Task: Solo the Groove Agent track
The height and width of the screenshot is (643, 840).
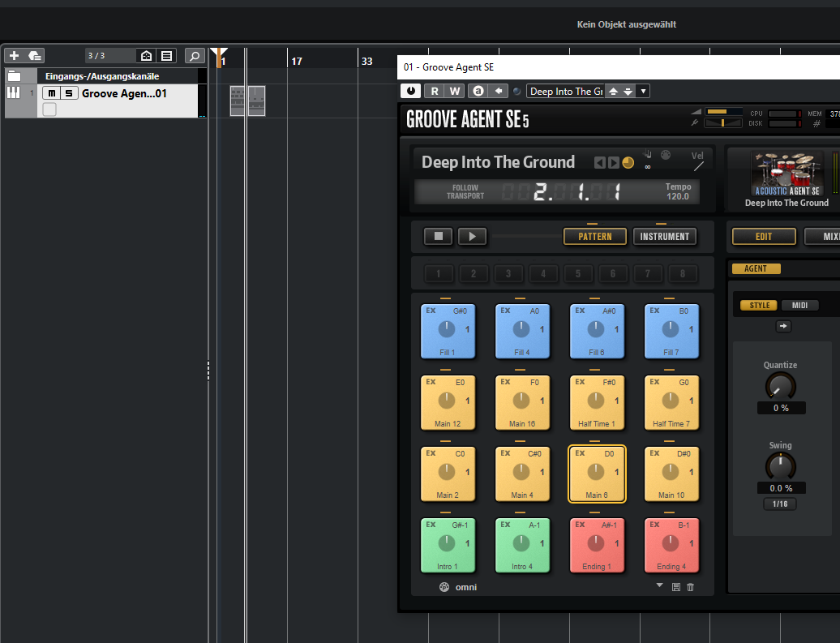Action: (x=69, y=93)
